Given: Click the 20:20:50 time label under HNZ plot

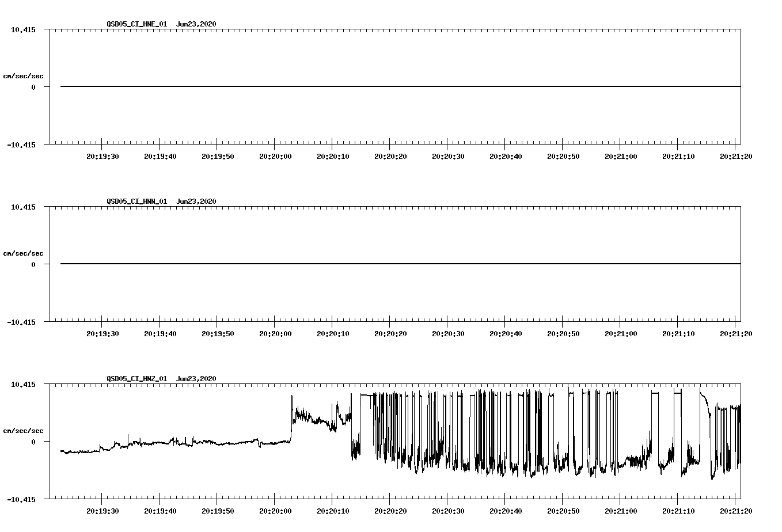Looking at the screenshot, I should coord(563,511).
